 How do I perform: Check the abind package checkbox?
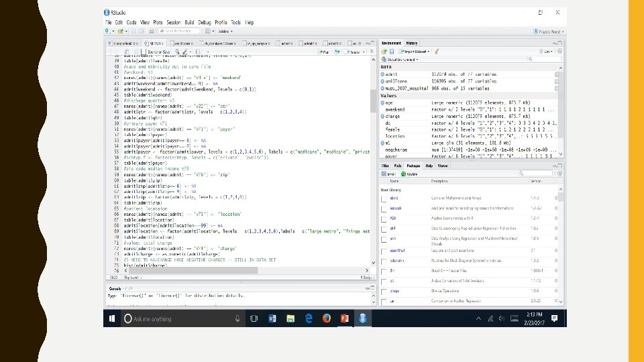pyautogui.click(x=384, y=199)
